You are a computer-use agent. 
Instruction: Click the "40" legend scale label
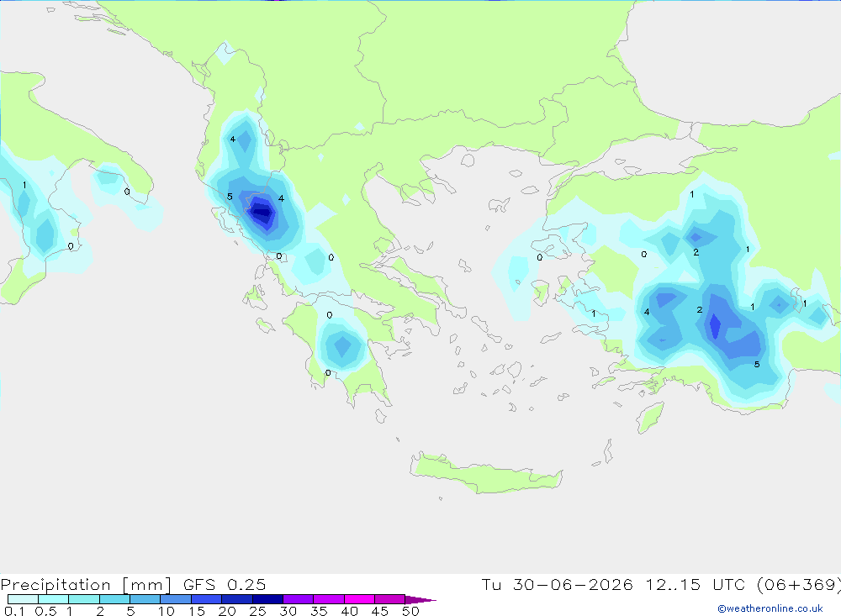(349, 611)
